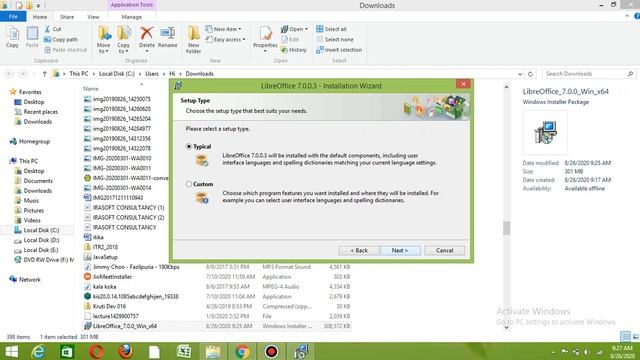Close the Installation Wizard dialog
640x360 pixels.
click(463, 84)
